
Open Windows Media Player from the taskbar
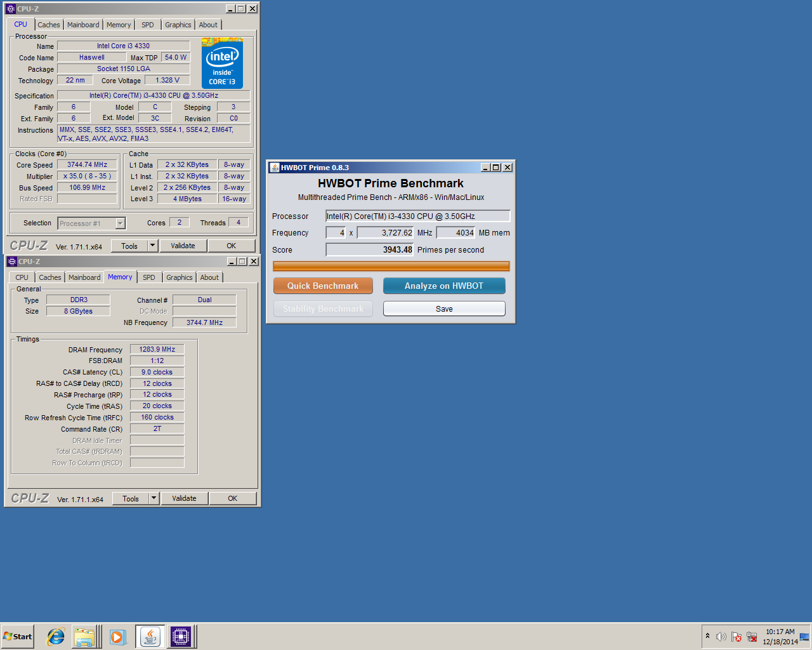(118, 637)
